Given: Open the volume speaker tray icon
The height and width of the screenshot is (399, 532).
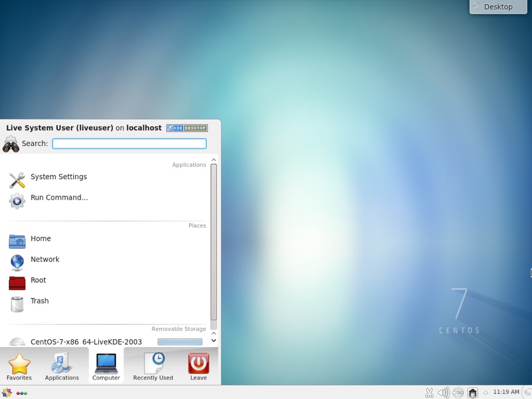Looking at the screenshot, I should click(443, 393).
